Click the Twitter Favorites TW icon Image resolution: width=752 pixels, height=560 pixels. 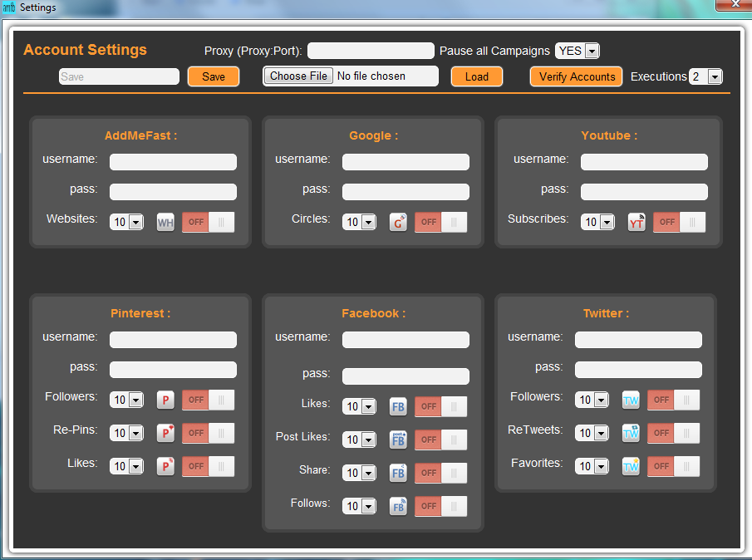point(631,466)
